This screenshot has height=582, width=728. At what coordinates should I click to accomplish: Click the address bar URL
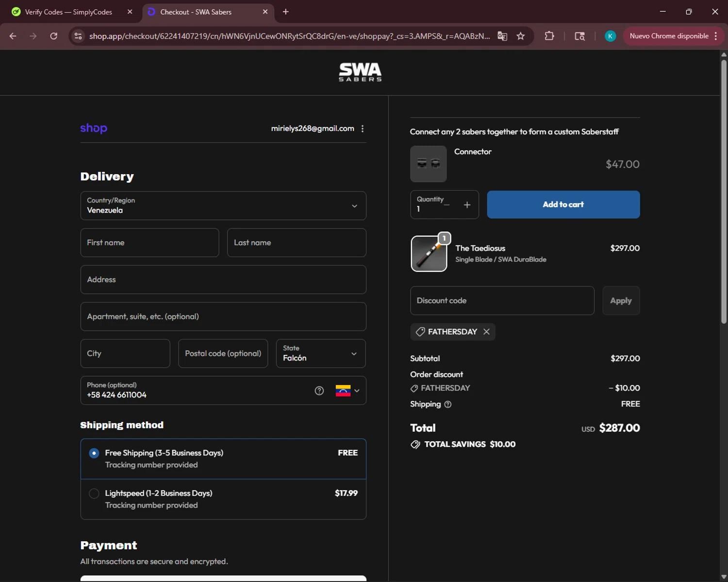[289, 36]
